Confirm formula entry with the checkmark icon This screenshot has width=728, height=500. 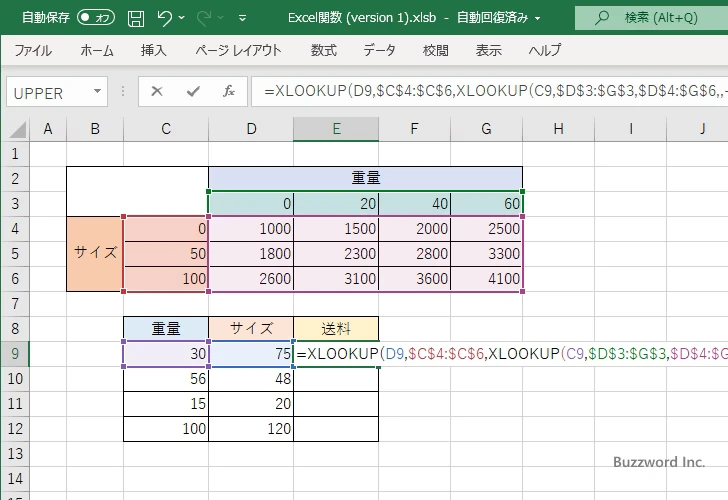point(193,91)
